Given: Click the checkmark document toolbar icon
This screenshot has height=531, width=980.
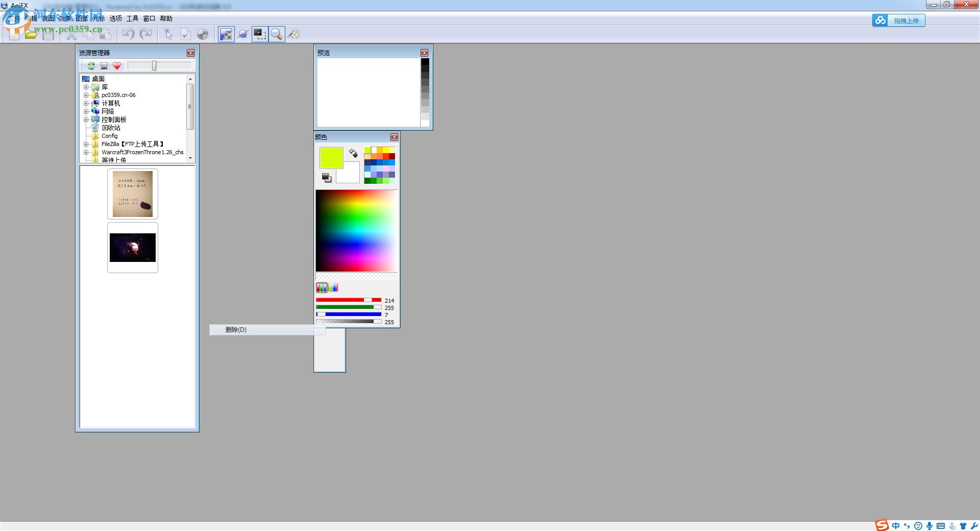Looking at the screenshot, I should pyautogui.click(x=186, y=34).
